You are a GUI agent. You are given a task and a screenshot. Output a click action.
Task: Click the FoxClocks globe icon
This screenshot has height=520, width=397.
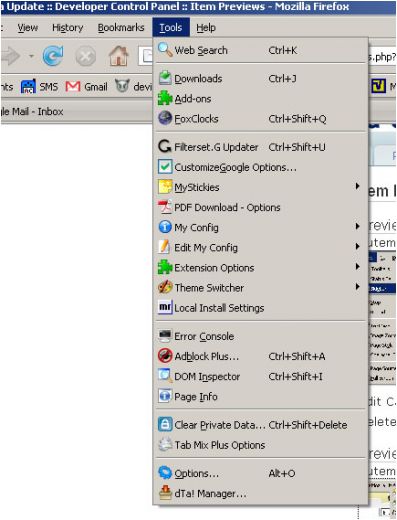(165, 118)
